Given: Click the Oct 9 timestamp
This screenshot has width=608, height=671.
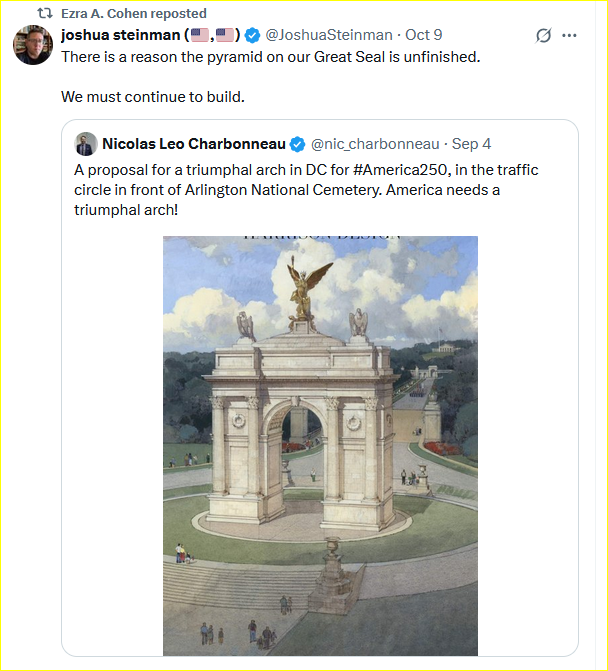Looking at the screenshot, I should point(424,35).
